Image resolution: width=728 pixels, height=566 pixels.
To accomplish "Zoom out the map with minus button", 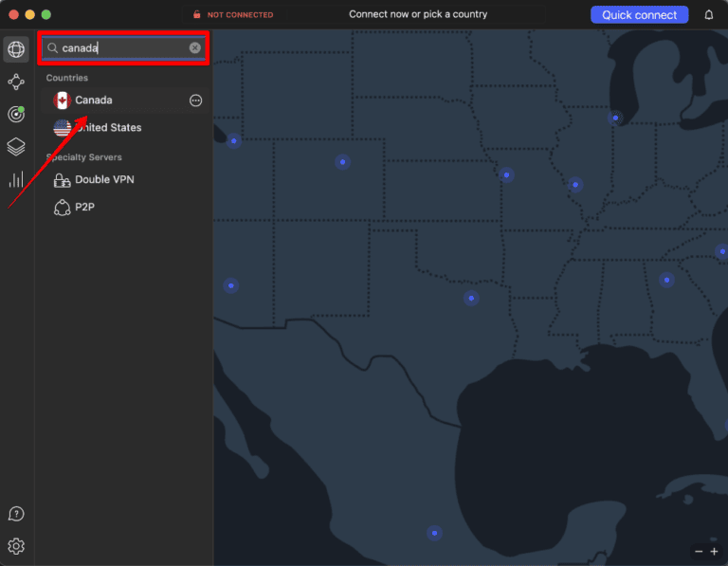I will 700,551.
